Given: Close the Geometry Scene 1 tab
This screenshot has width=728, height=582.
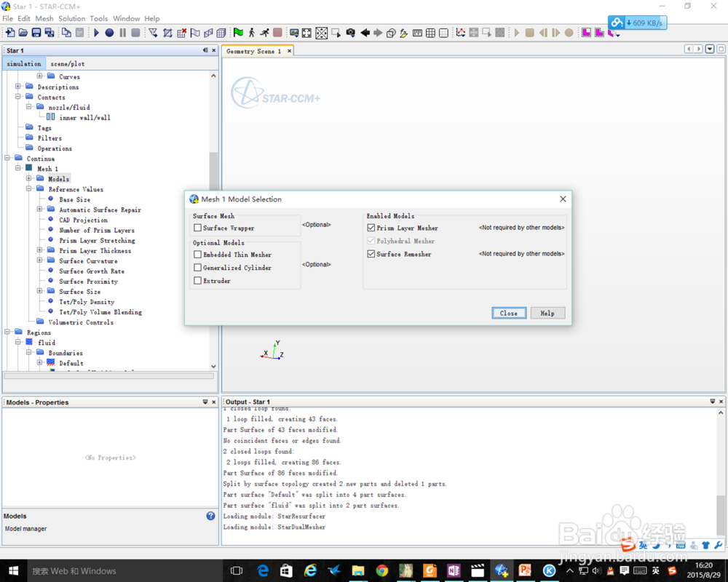Looking at the screenshot, I should pos(289,51).
